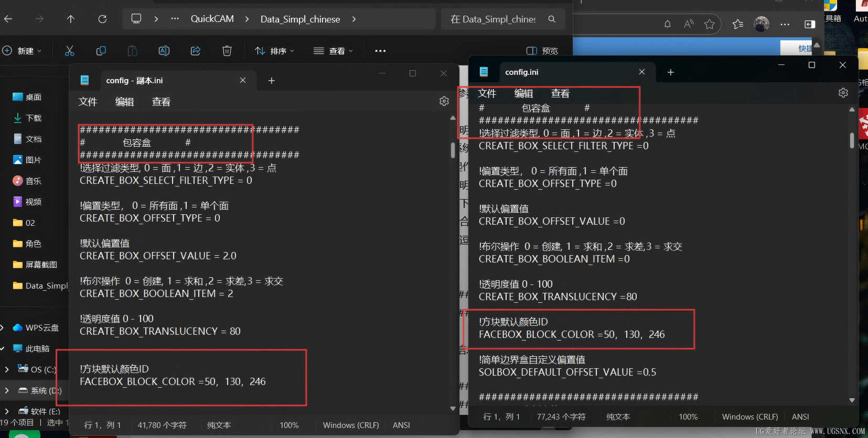Viewport: 868px width, 438px height.
Task: Open 查看 menu in config - 副本.ini Notepad
Action: pyautogui.click(x=162, y=102)
